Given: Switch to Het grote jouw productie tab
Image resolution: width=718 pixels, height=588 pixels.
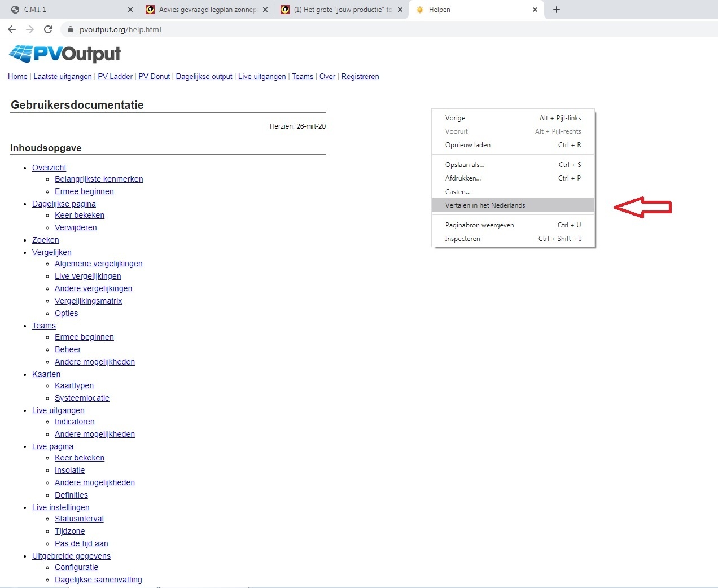Looking at the screenshot, I should point(341,10).
